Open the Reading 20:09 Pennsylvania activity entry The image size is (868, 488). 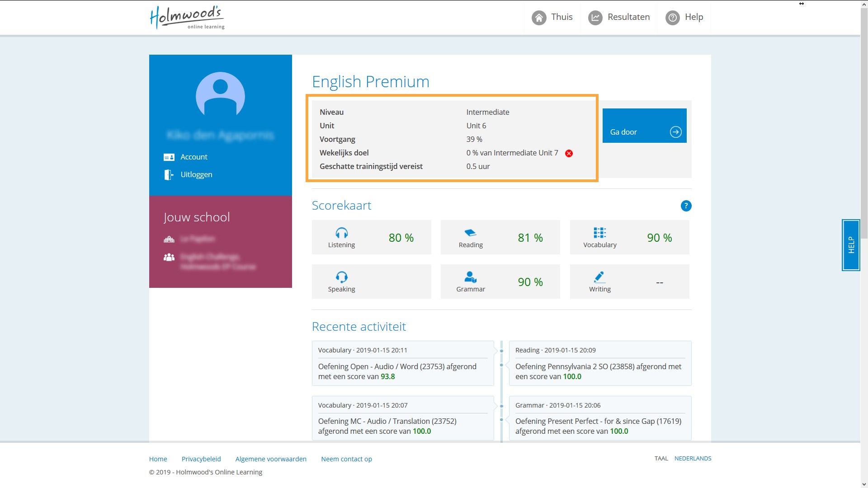(600, 363)
